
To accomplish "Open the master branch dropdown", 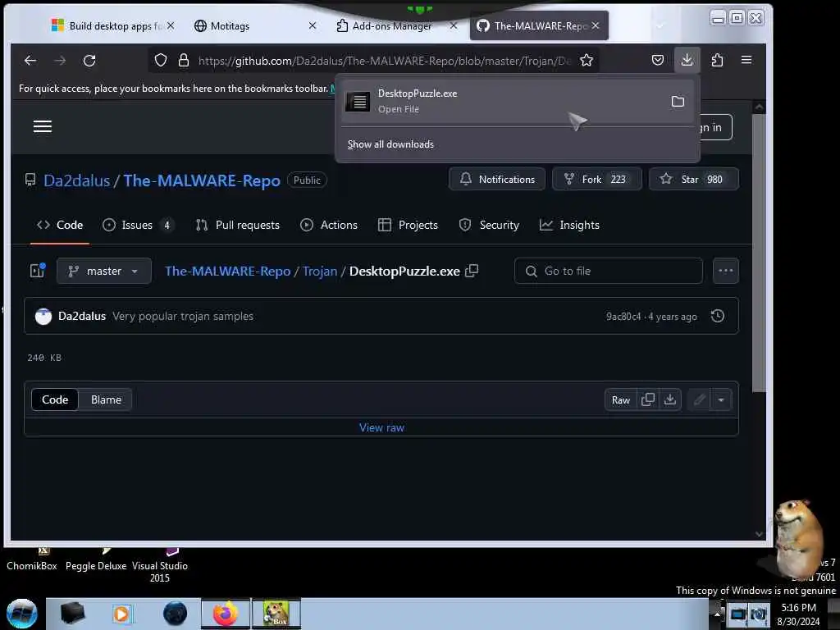I will (104, 271).
